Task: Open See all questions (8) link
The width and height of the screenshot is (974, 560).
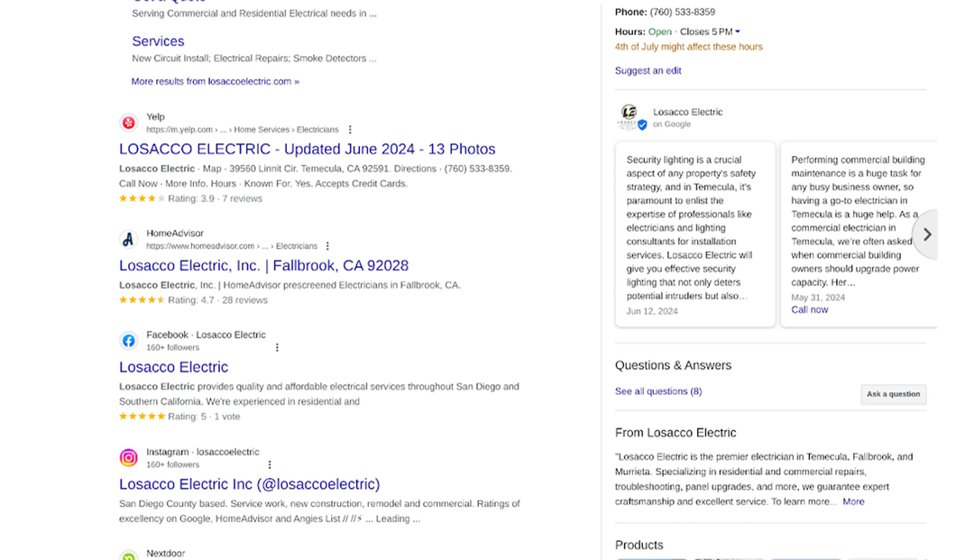Action: (658, 391)
